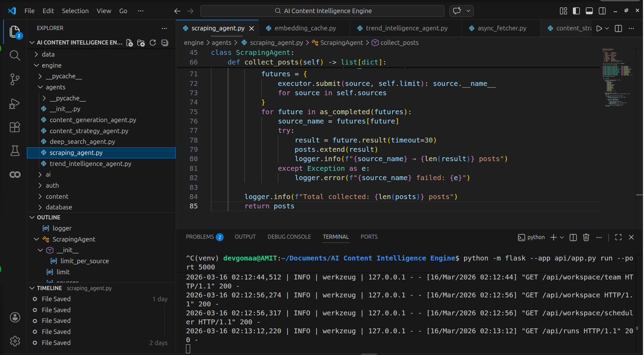Open the Testing flask view

[14, 151]
